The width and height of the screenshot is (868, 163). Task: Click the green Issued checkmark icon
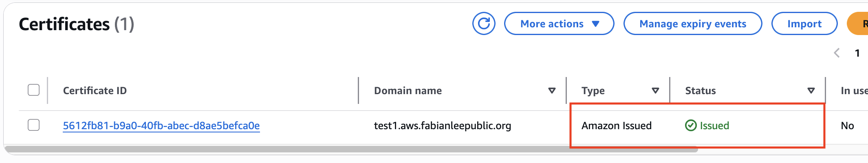(x=691, y=126)
